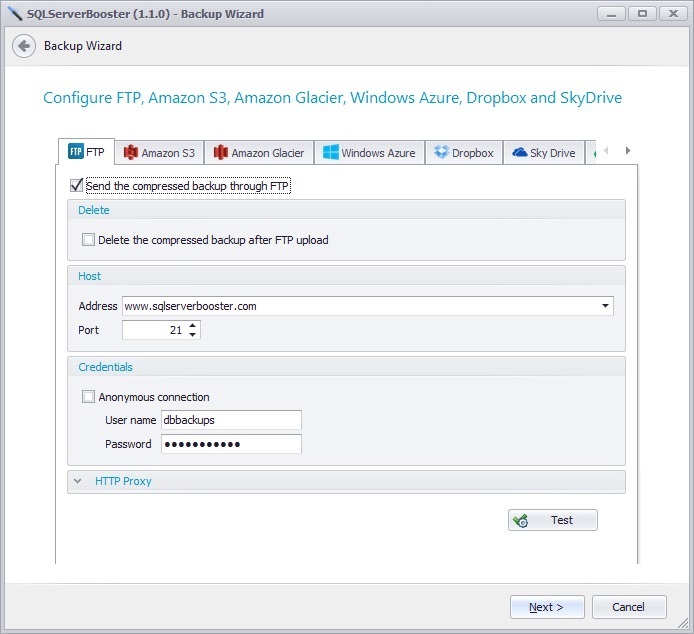694x634 pixels.
Task: Click the Address label
Action: click(x=97, y=306)
